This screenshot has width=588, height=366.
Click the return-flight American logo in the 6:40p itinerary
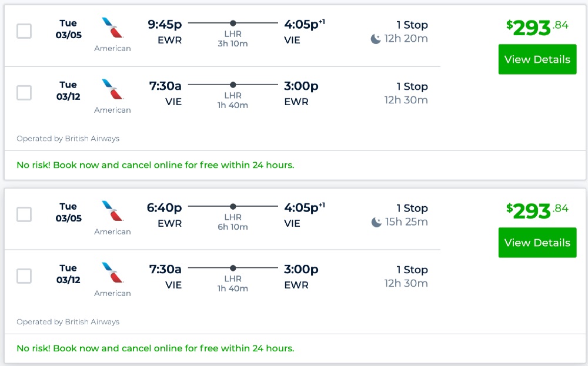[x=112, y=273]
